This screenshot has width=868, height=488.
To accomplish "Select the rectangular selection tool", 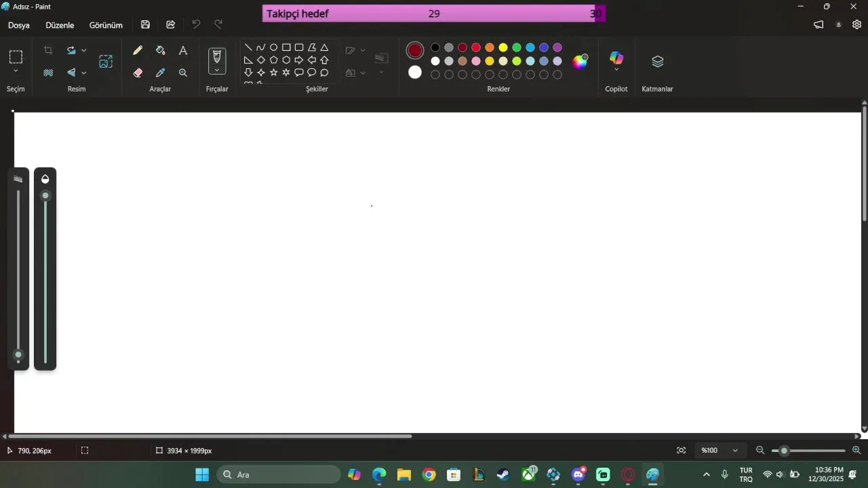I will (x=16, y=57).
